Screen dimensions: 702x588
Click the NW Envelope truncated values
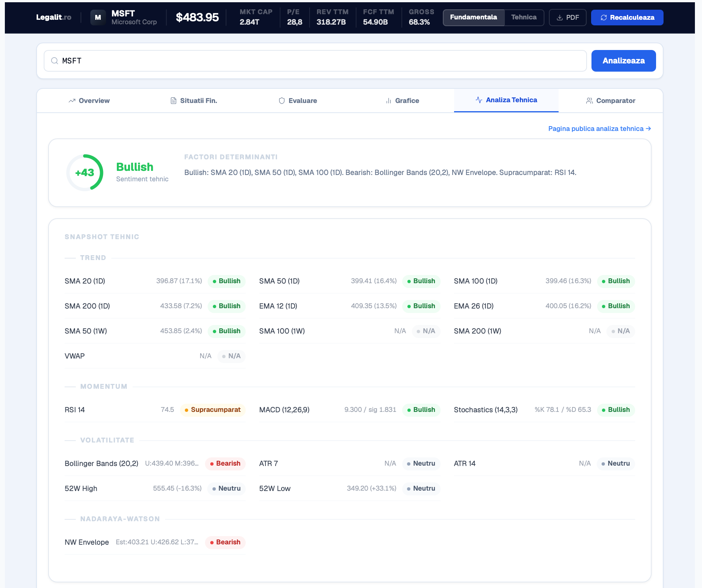coord(157,542)
